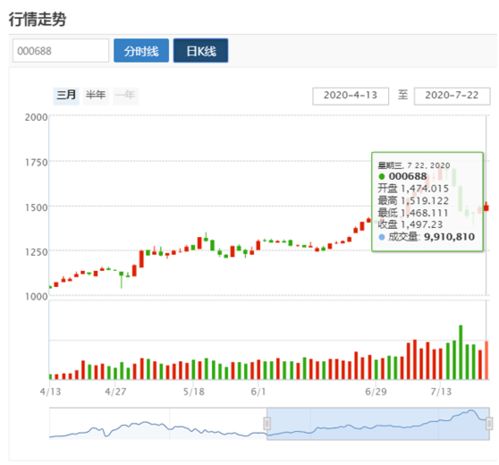Viewport: 499px width, 465px height.
Task: Click the stock code input field 000688
Action: click(x=60, y=51)
